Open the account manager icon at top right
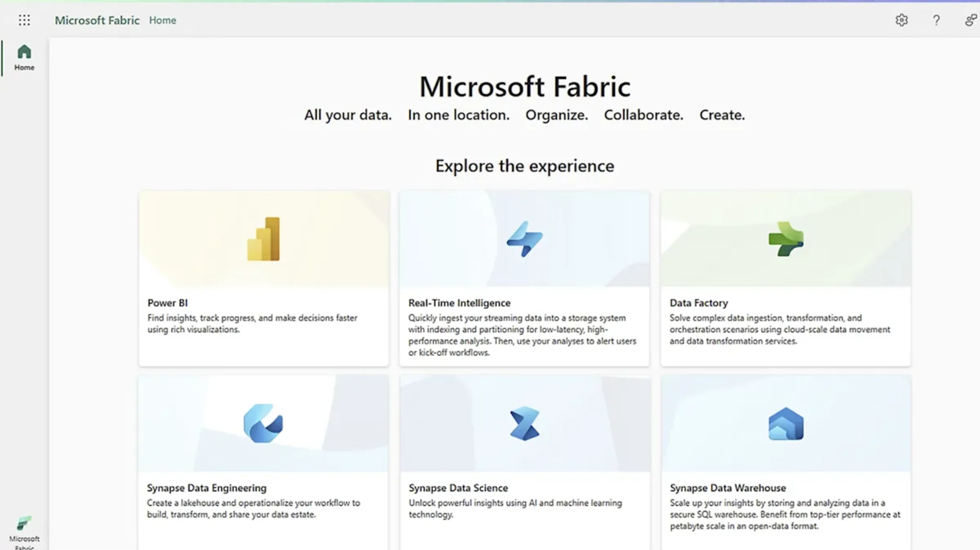Image resolution: width=980 pixels, height=550 pixels. click(970, 20)
